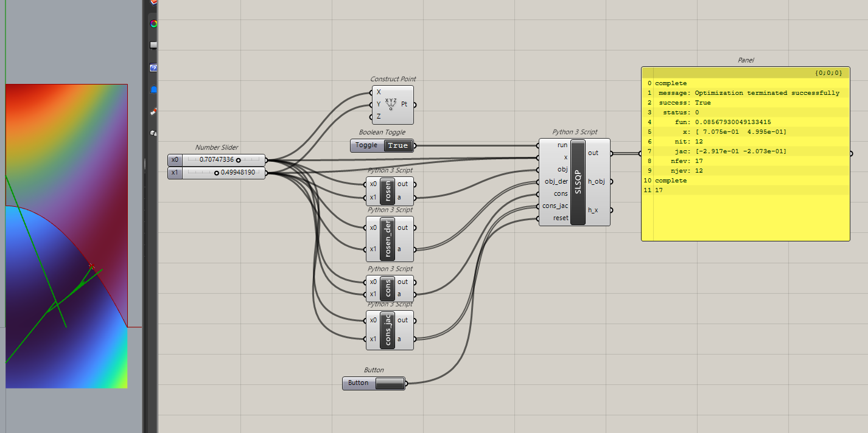
Task: Click the x1 number slider handle
Action: coord(216,173)
